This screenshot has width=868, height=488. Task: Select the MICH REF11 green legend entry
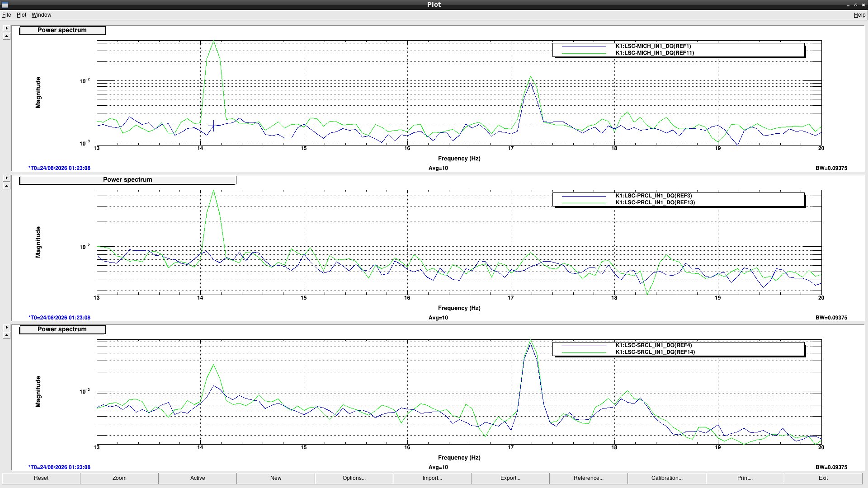point(655,53)
